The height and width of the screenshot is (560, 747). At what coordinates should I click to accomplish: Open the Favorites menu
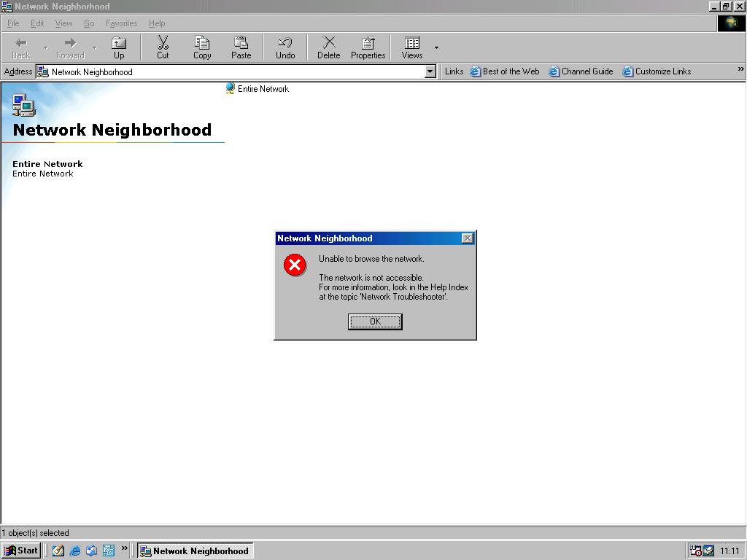pos(121,23)
